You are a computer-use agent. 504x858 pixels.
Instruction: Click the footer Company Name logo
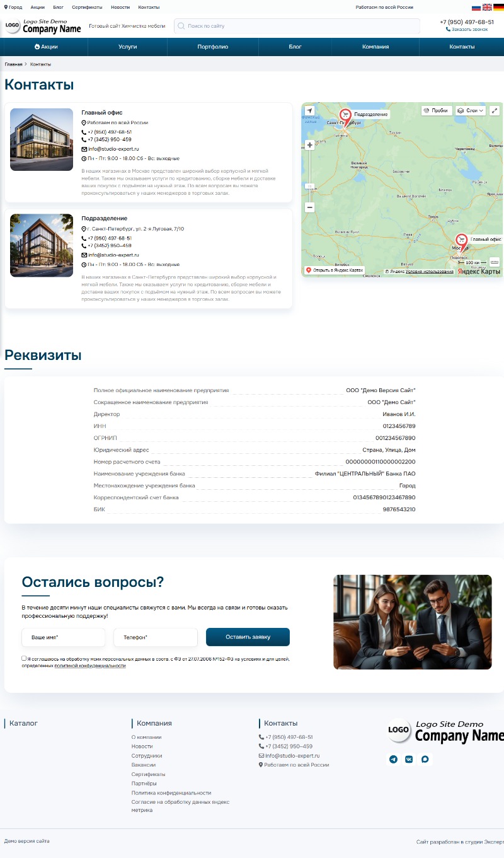[445, 731]
